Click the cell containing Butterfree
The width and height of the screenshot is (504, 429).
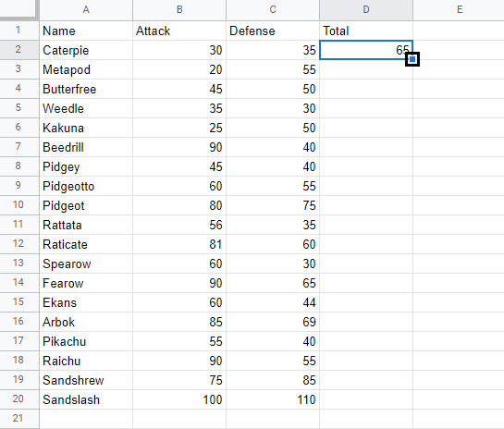click(x=86, y=89)
